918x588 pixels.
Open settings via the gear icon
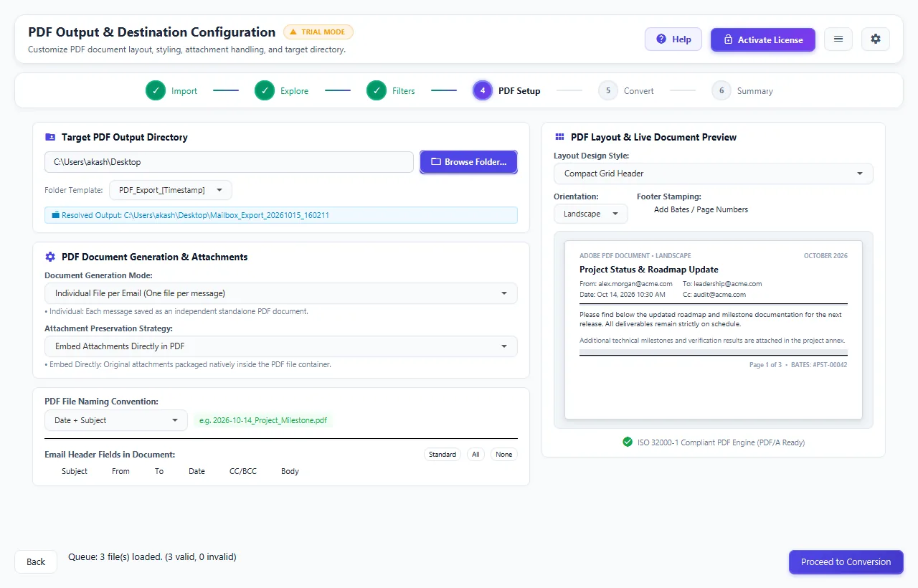tap(876, 39)
